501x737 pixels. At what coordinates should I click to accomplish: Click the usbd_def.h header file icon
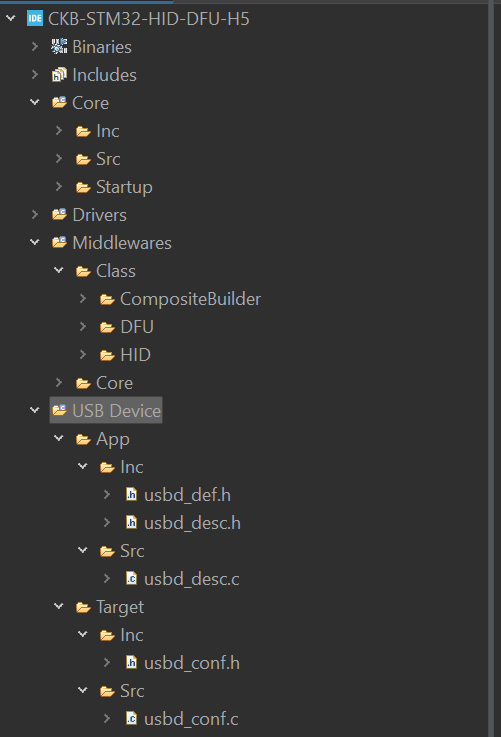click(x=132, y=494)
